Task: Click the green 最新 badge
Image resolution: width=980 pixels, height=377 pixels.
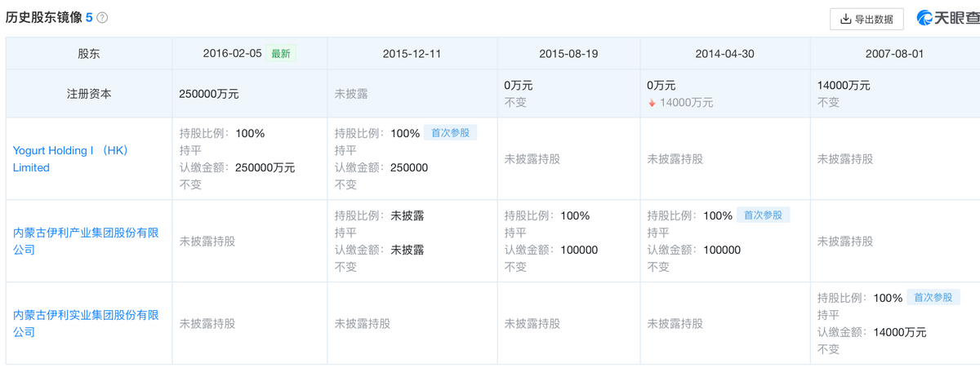Action: (281, 54)
